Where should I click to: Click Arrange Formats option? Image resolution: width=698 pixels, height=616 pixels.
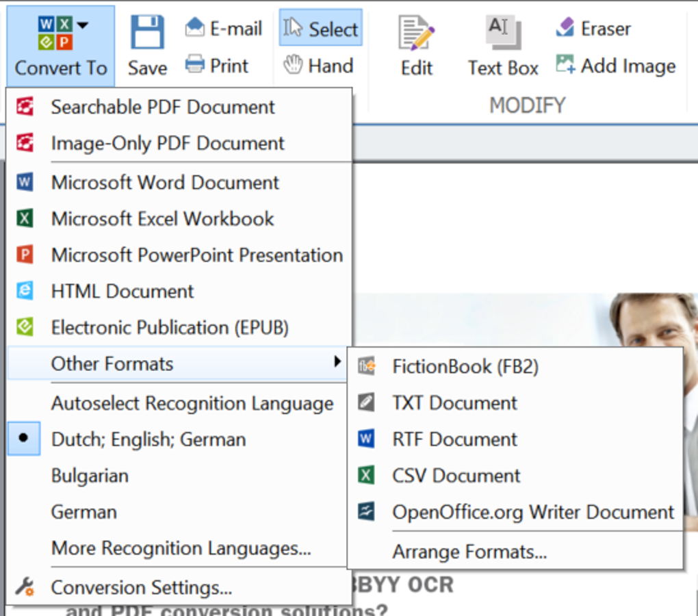pyautogui.click(x=469, y=551)
